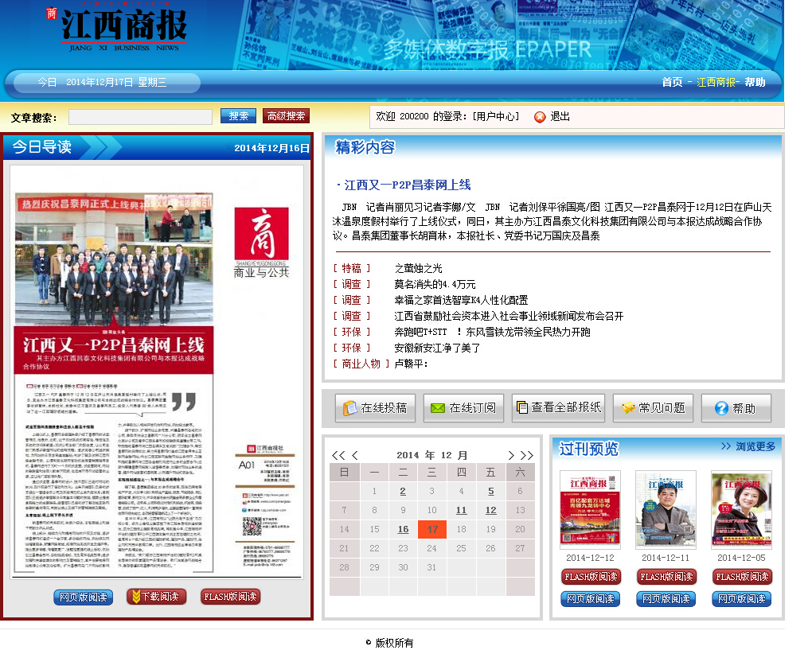The height and width of the screenshot is (650, 812).
Task: Open 常见问题 FAQ button
Action: [x=653, y=408]
